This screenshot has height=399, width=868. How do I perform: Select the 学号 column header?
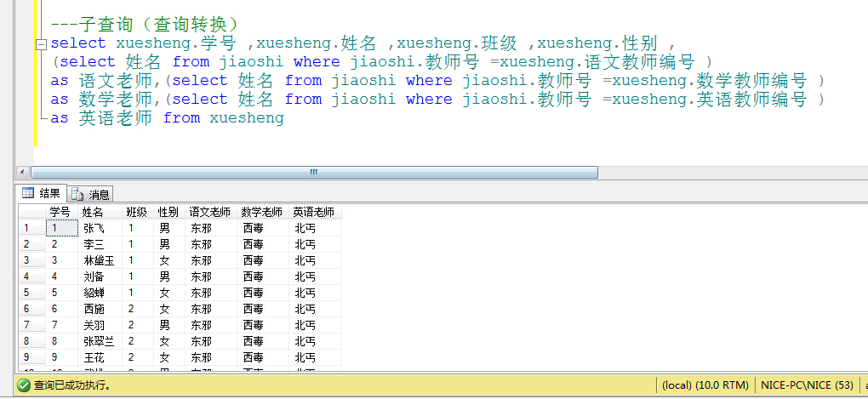(61, 212)
